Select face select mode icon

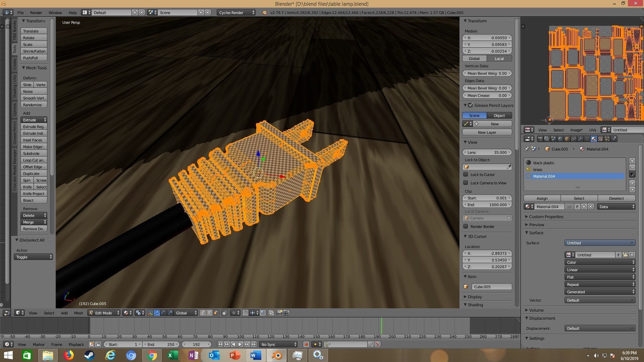point(216,313)
